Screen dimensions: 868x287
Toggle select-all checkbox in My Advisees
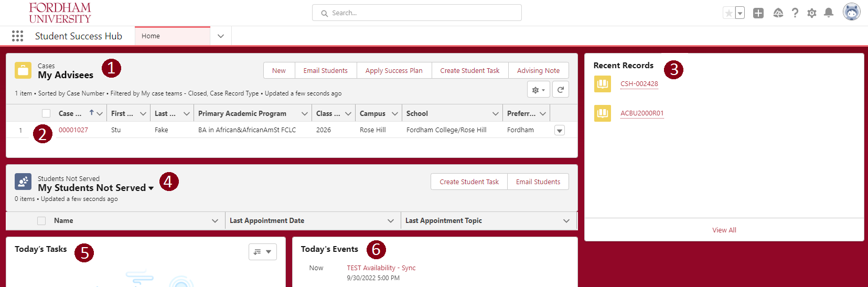pos(46,113)
